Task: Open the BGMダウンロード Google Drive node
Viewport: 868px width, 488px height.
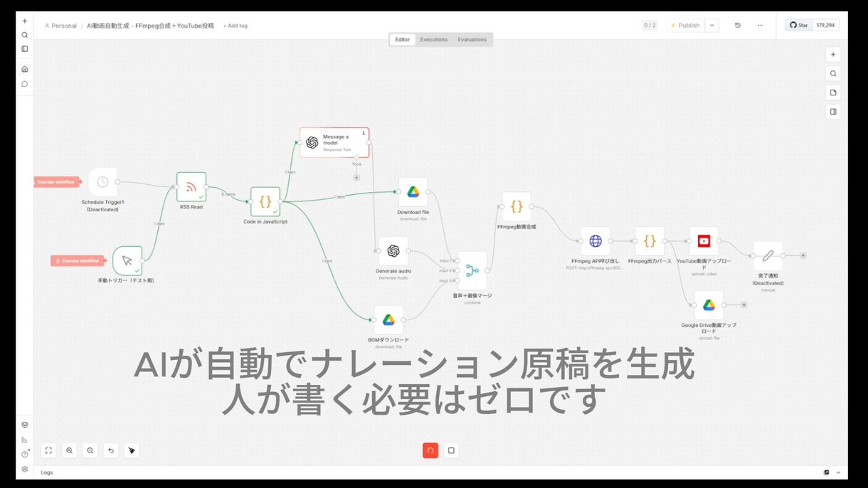Action: pos(388,320)
